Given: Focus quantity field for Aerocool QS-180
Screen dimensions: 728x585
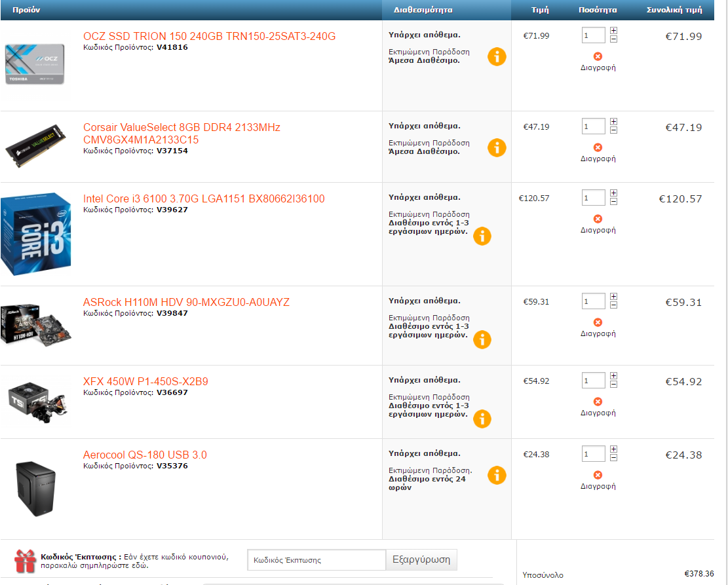Looking at the screenshot, I should 594,453.
